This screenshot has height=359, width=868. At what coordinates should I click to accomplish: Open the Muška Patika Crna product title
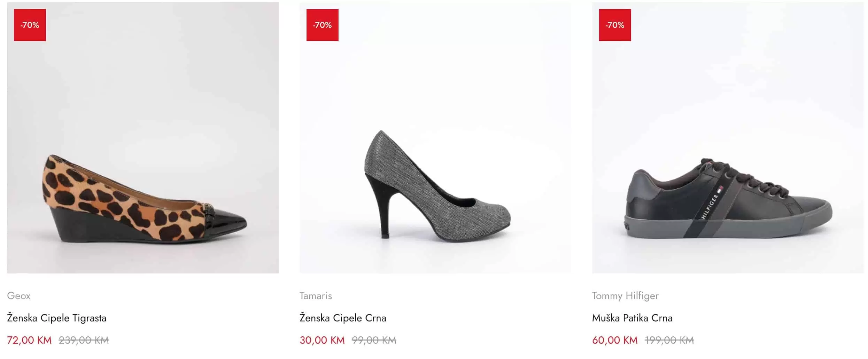(632, 318)
